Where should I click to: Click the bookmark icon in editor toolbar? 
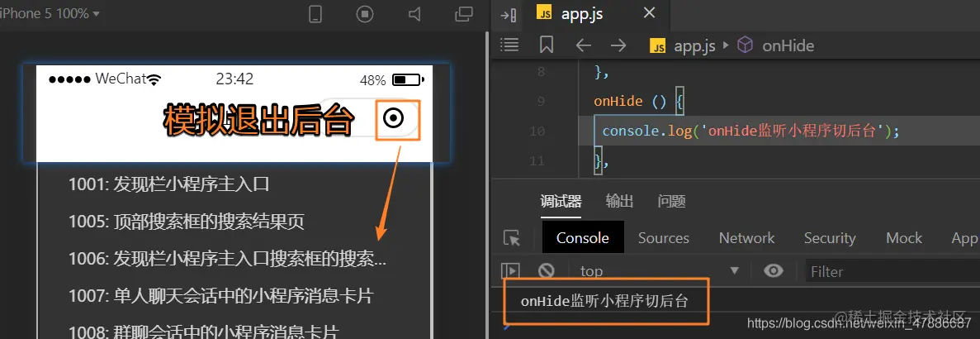pos(547,45)
